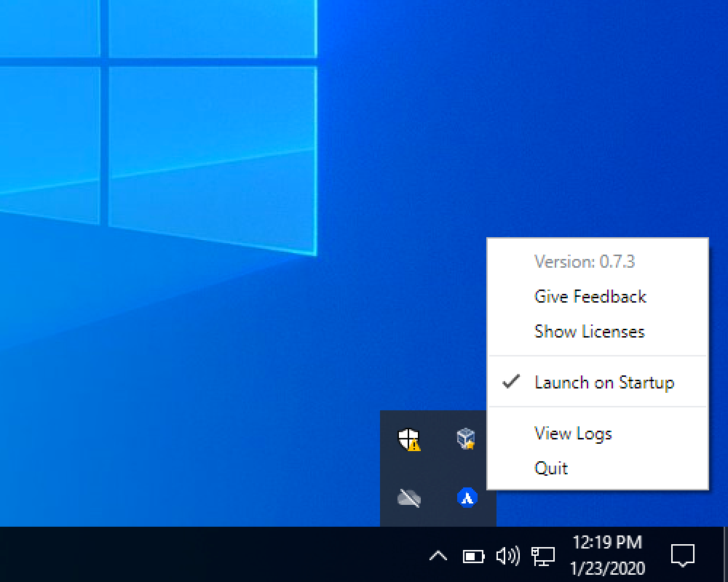
Task: Open the crossed-out OneDrive cloud icon
Action: [x=408, y=498]
